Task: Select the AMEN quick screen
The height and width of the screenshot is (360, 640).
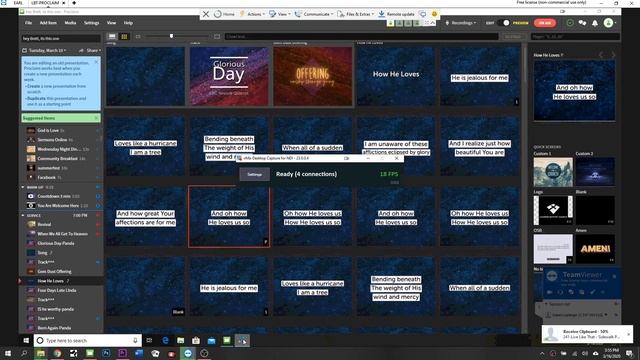Action: [x=595, y=249]
